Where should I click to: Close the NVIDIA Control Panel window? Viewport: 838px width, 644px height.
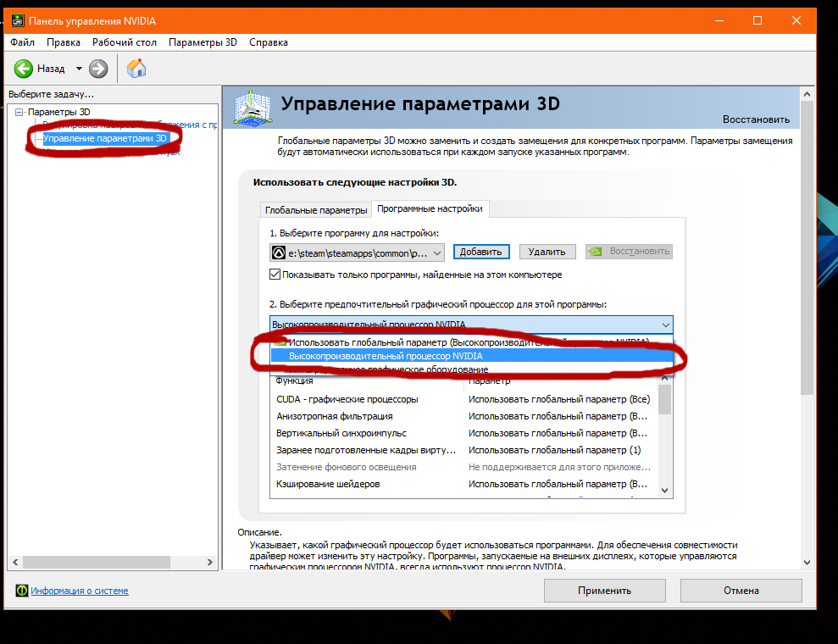pos(796,21)
